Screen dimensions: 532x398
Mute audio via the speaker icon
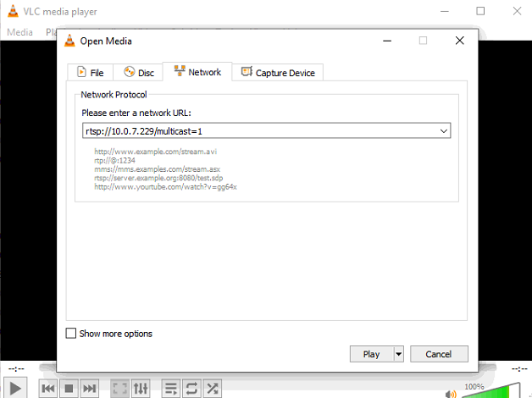tap(451, 392)
